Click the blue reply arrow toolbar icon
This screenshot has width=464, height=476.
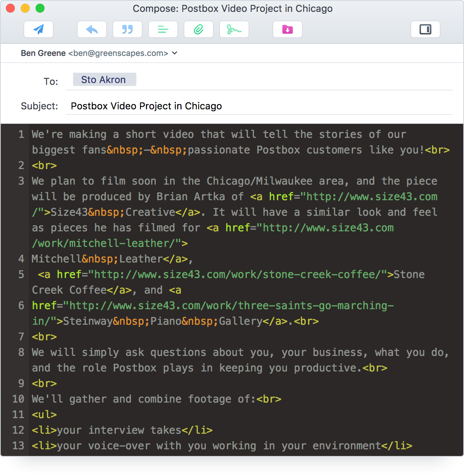[92, 29]
